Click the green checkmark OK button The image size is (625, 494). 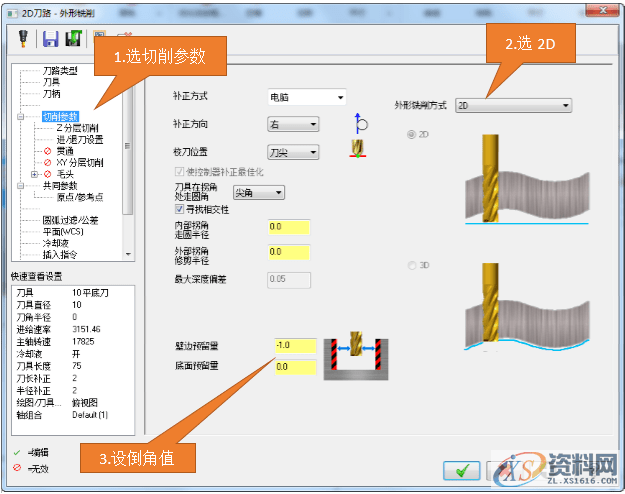(x=461, y=471)
